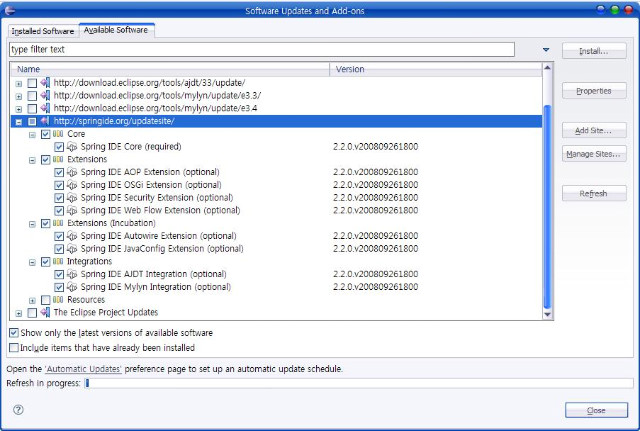Enable Include items already installed checkbox
640x431 pixels.
point(14,348)
